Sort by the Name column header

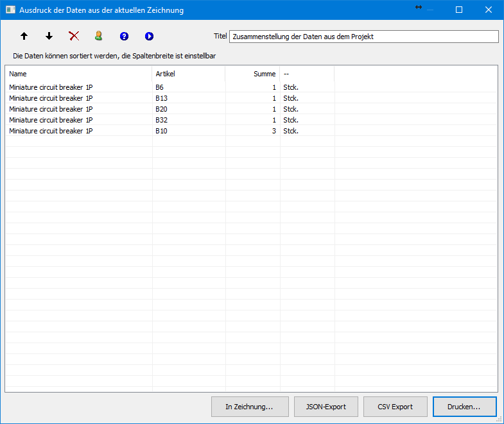tap(78, 74)
